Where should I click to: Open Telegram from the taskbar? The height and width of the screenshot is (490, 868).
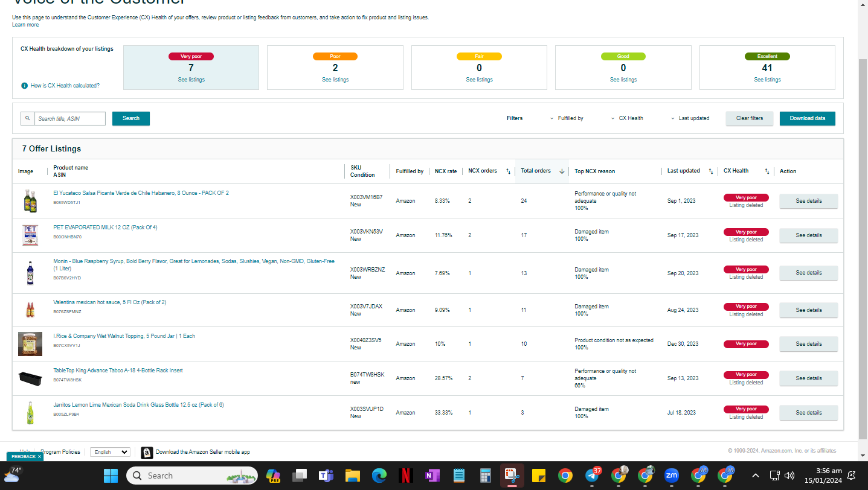tap(592, 476)
